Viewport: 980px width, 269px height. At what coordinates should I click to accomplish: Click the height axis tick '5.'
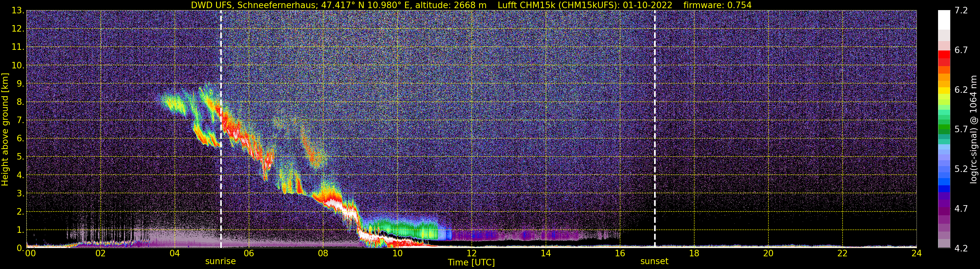coord(20,157)
